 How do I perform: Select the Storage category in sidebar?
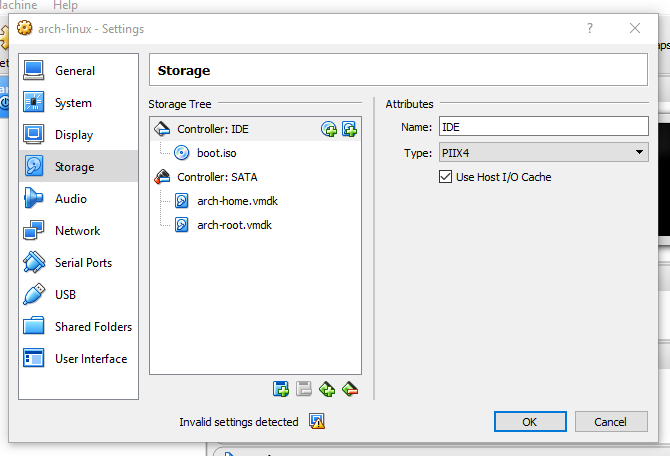(x=79, y=166)
